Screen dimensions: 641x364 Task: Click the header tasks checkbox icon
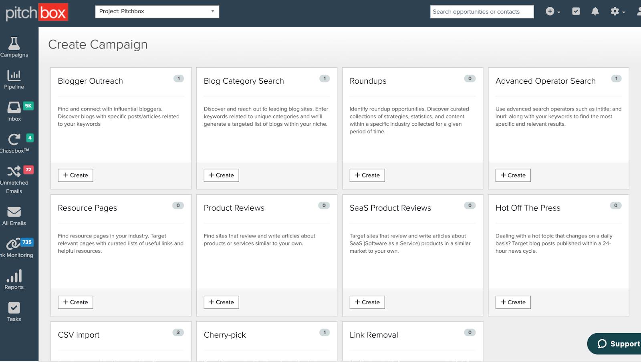(x=576, y=11)
